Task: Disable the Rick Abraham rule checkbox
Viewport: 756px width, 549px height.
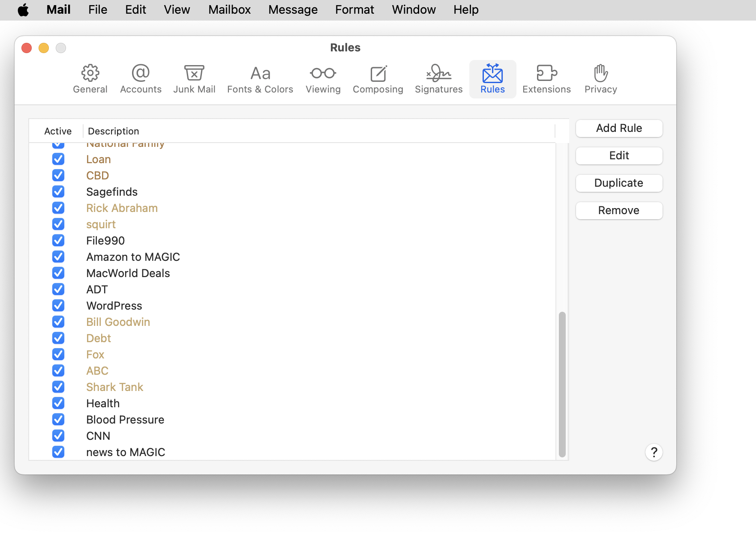Action: pyautogui.click(x=58, y=208)
